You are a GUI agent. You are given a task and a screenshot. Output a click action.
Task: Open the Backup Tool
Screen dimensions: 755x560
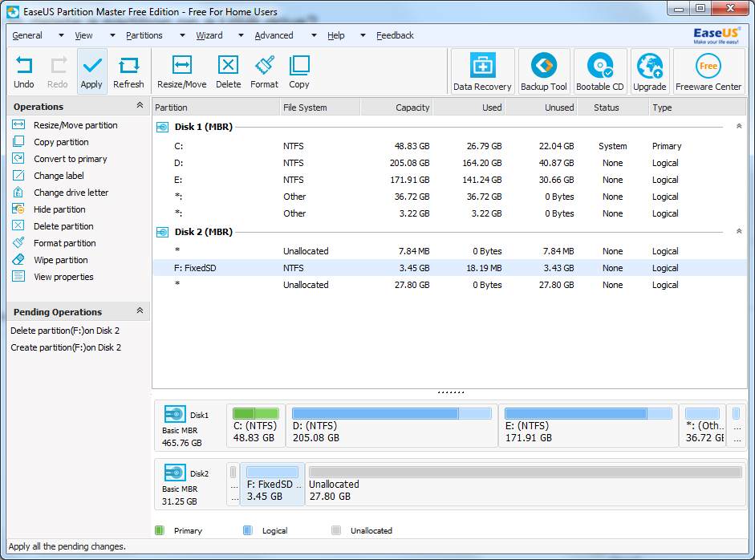[x=544, y=71]
